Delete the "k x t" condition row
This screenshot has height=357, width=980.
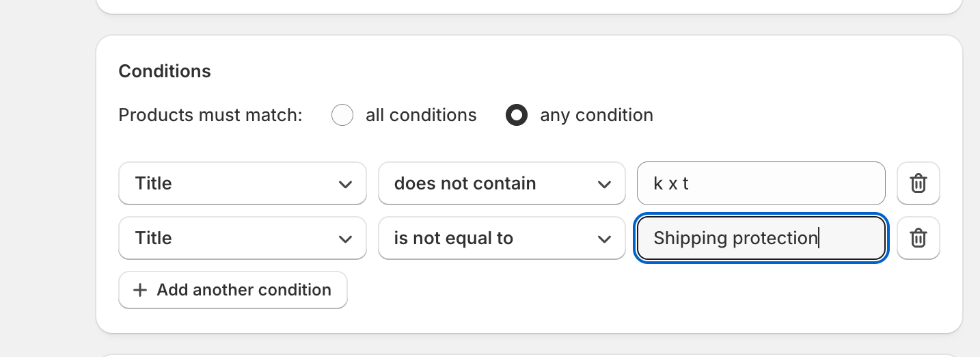918,183
